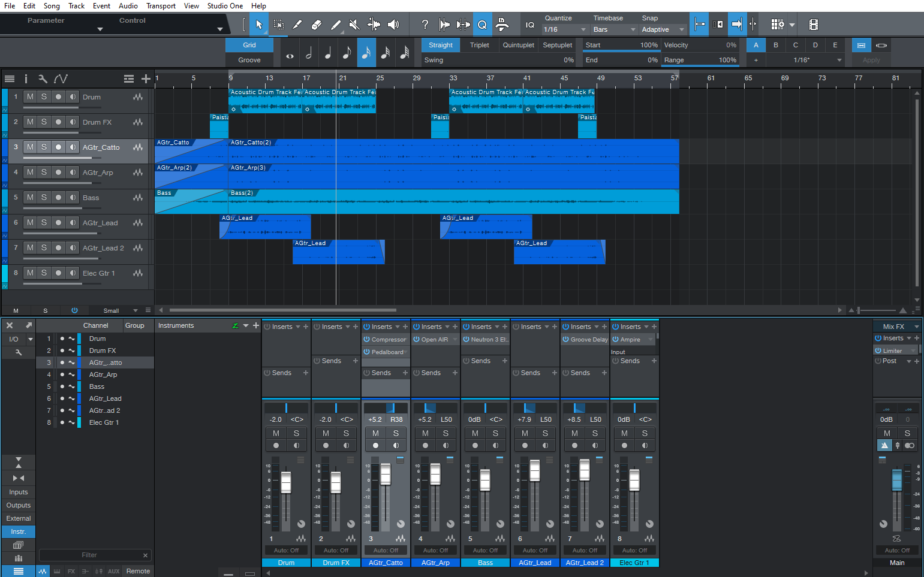Open the Control dropdown arrow
Screen dimensions: 924x577
point(220,29)
